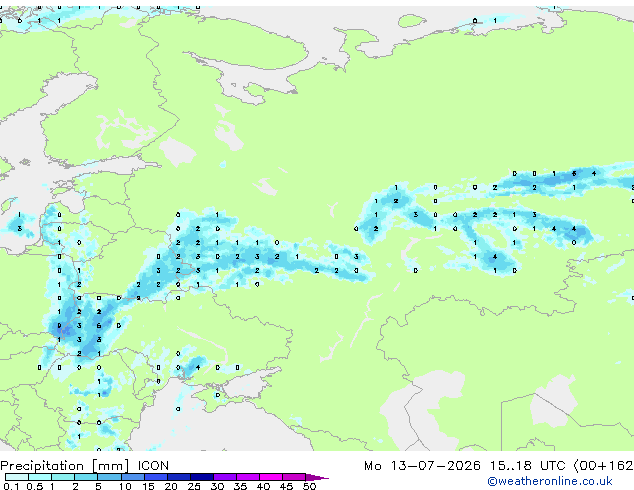Click the "0.5" legend scale label

coord(35,486)
